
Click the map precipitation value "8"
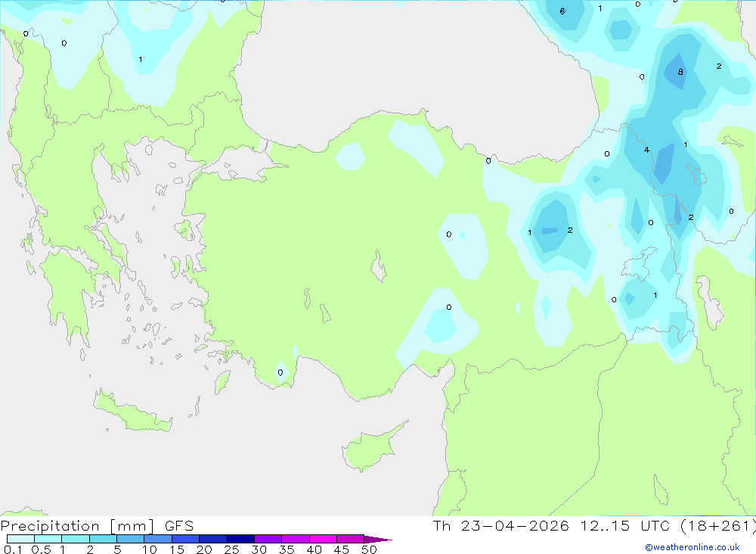680,72
